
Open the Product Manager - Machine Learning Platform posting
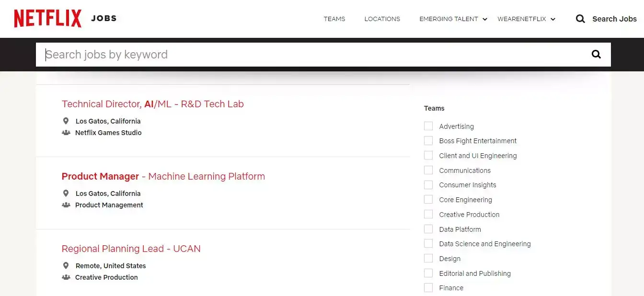tap(163, 176)
